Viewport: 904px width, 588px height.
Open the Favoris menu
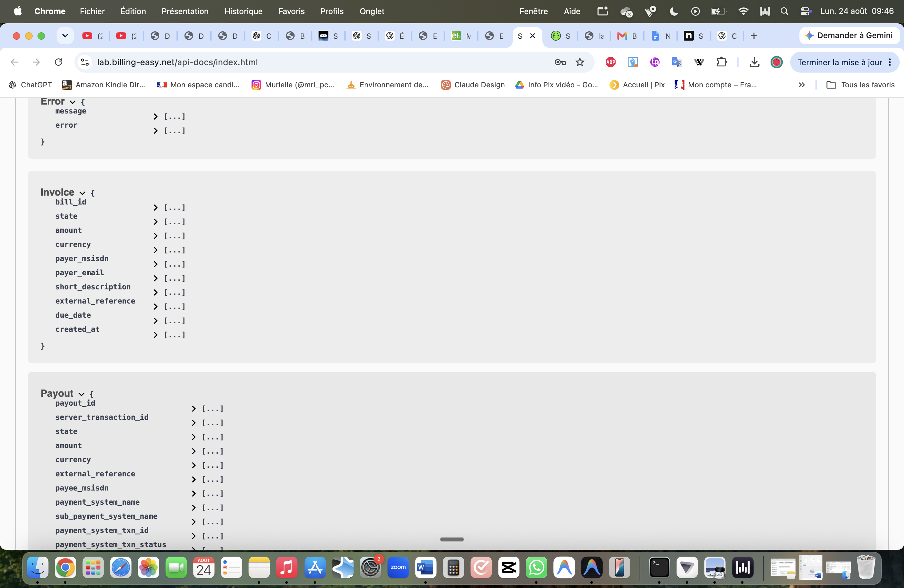pos(291,11)
